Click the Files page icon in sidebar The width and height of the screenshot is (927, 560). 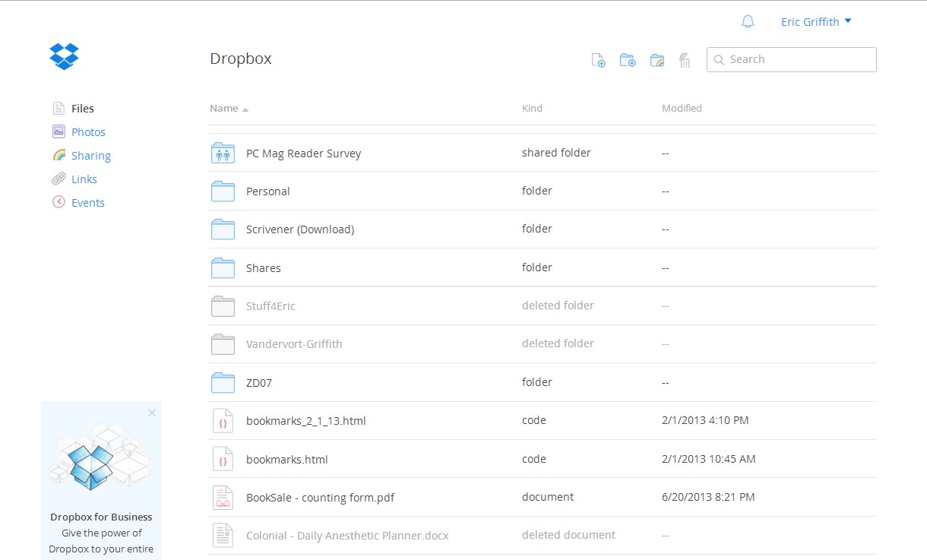(x=59, y=109)
